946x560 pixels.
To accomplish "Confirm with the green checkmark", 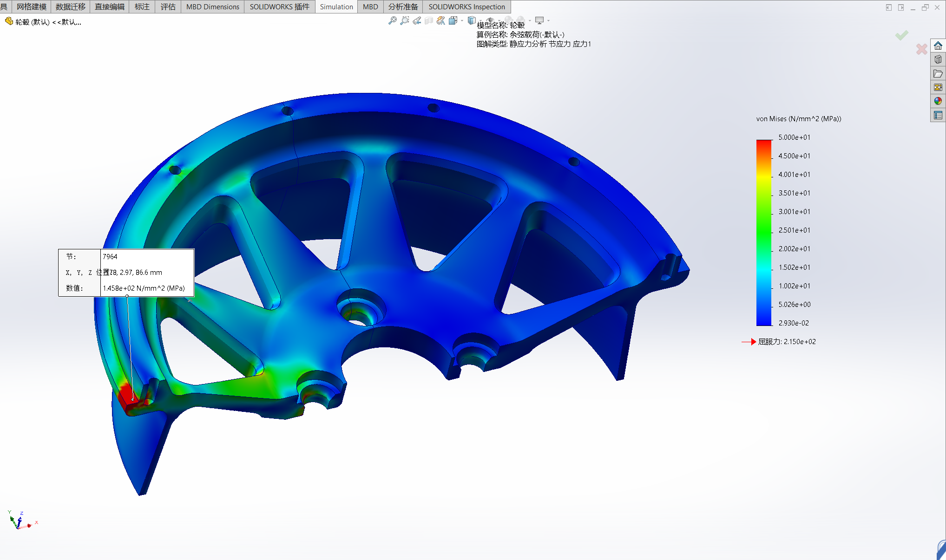I will [901, 35].
